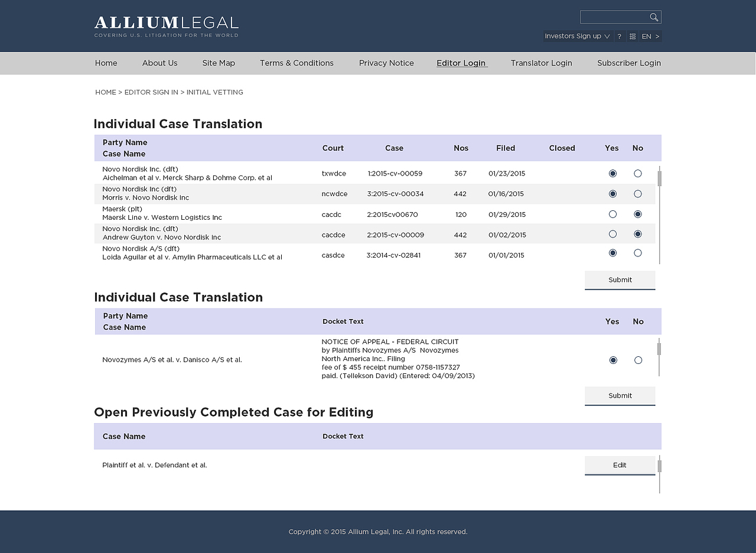Select Yes for Maersk Line case
The height and width of the screenshot is (553, 756).
[612, 214]
